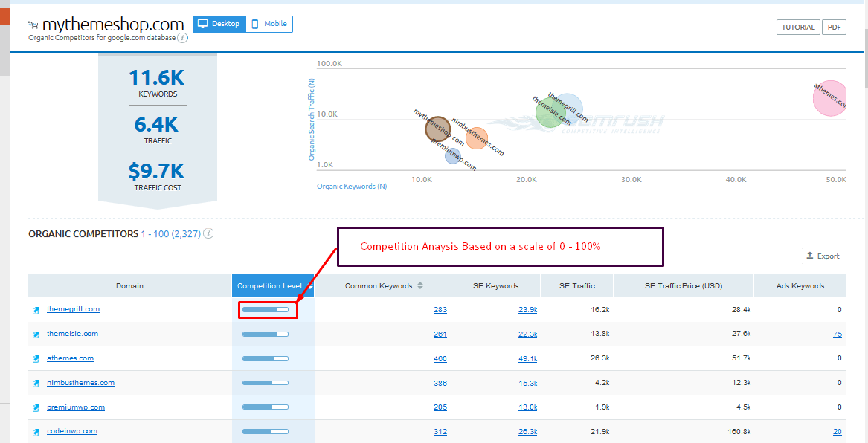Open external link icon beside themegrill.com

36,310
